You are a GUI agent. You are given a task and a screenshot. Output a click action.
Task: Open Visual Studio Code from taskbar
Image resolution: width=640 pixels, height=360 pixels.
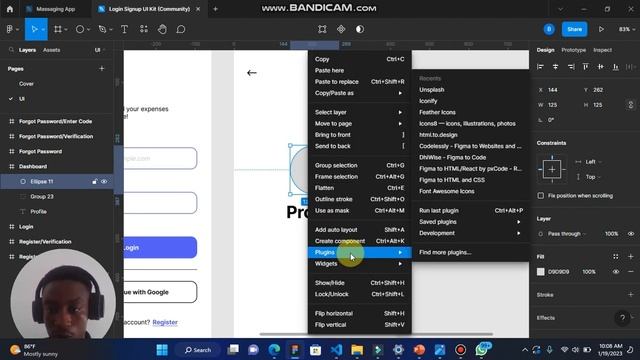coord(336,350)
